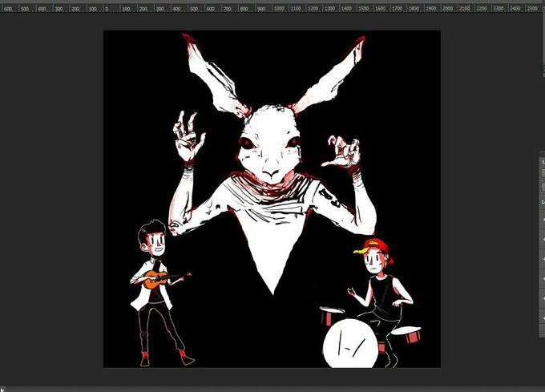Click the 2500 mark on the horizontal ruler

(x=532, y=9)
